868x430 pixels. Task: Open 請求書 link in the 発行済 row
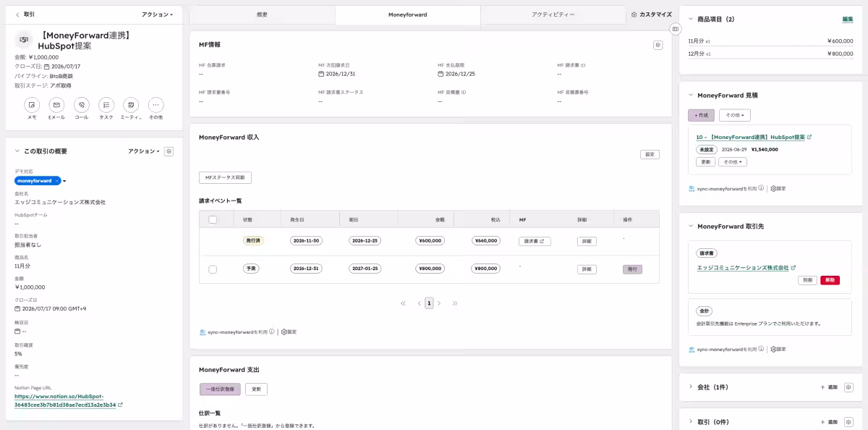point(535,241)
